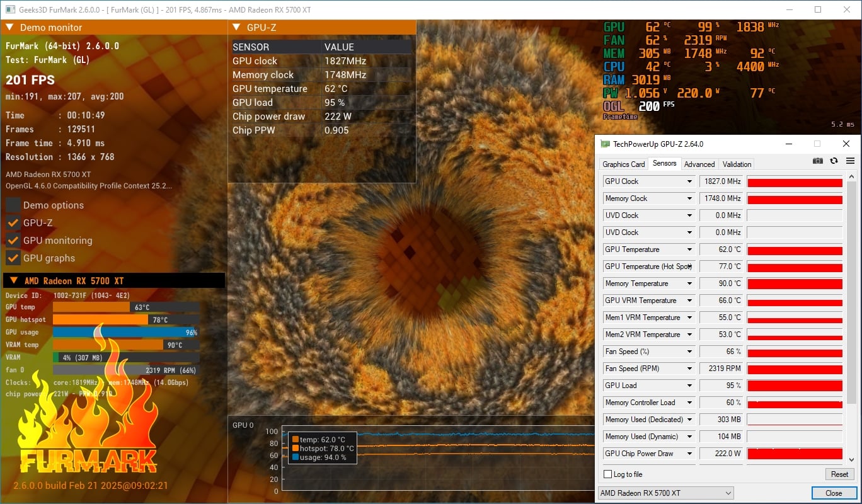Open the GPU Chip Power Draw dropdown
The image size is (862, 504).
689,454
